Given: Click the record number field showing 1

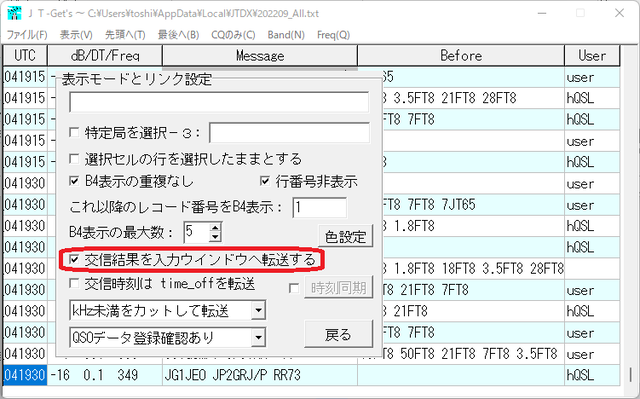Looking at the screenshot, I should point(320,207).
